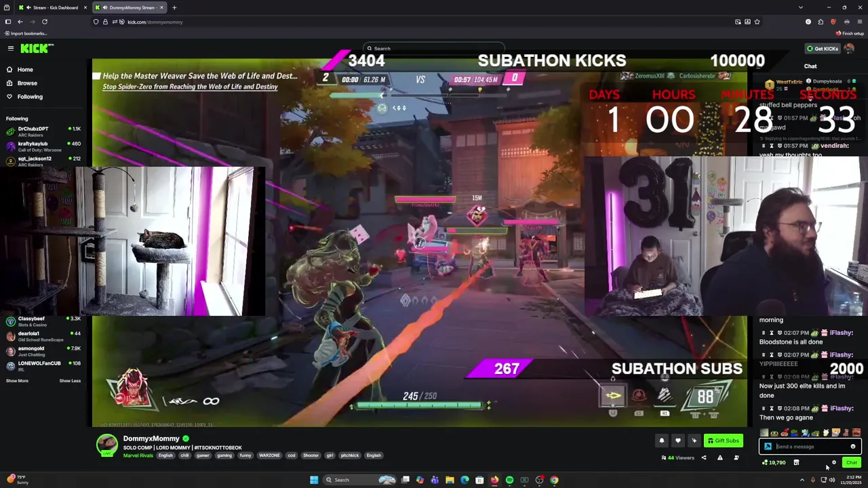Screen dimensions: 868x488
Task: Open Following in Kick sidebar
Action: coord(30,96)
